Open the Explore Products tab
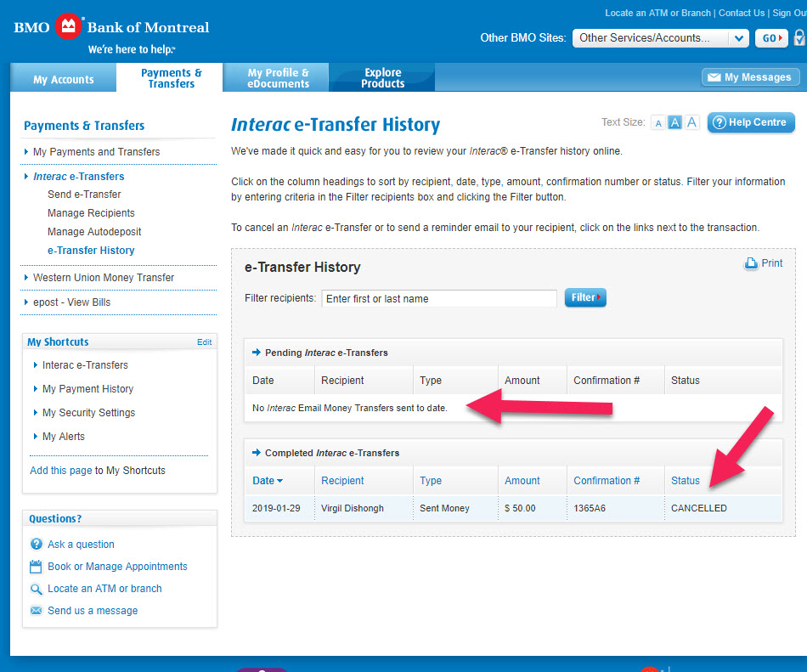This screenshot has width=807, height=672. coord(382,78)
